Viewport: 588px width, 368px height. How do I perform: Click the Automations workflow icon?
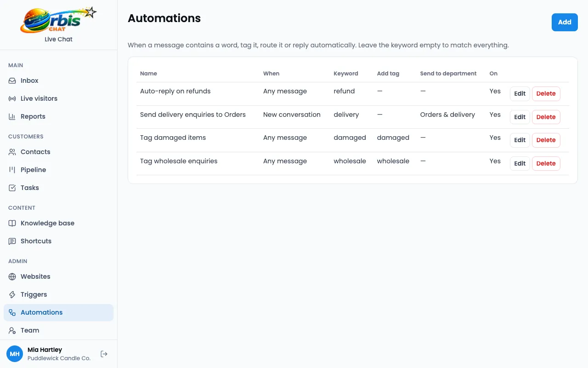pos(12,312)
